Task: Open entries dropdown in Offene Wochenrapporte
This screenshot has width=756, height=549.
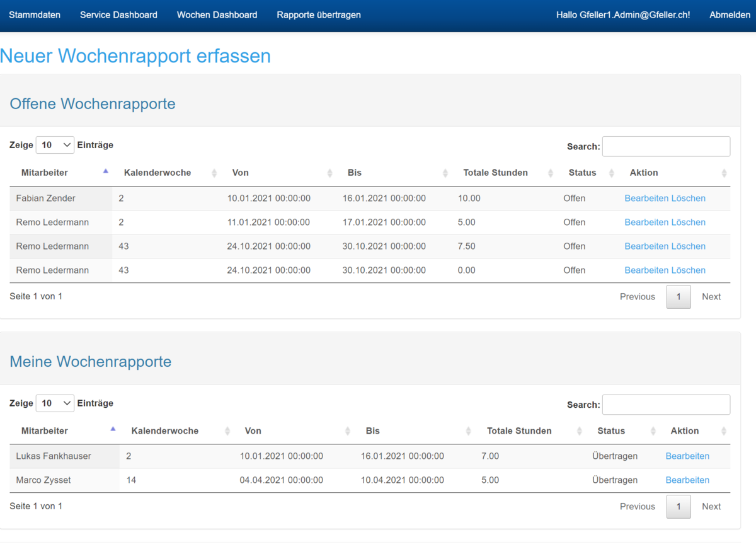Action: point(55,145)
